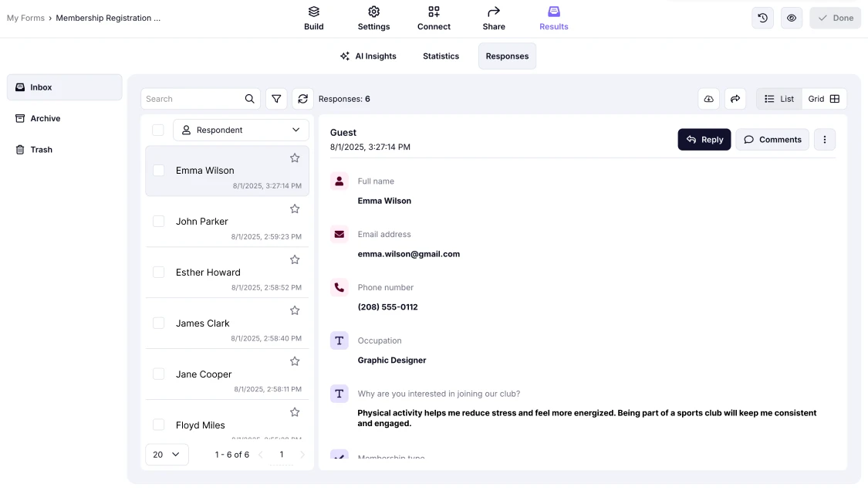Refresh responses with the reload icon

tap(302, 99)
